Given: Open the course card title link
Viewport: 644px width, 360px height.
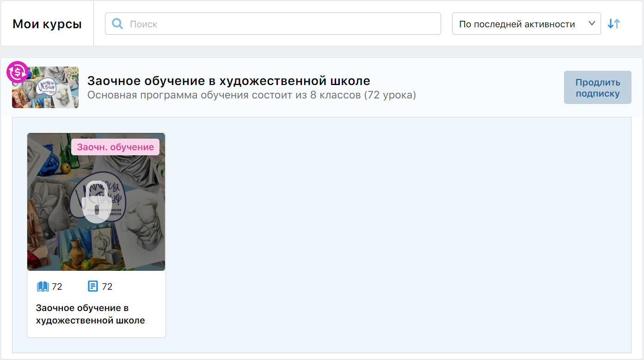Looking at the screenshot, I should click(91, 314).
